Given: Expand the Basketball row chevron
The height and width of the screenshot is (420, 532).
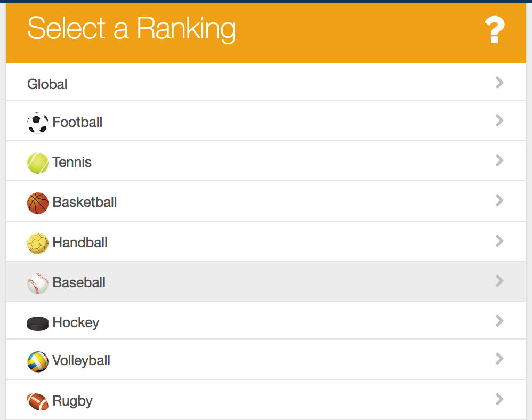Looking at the screenshot, I should click(499, 200).
